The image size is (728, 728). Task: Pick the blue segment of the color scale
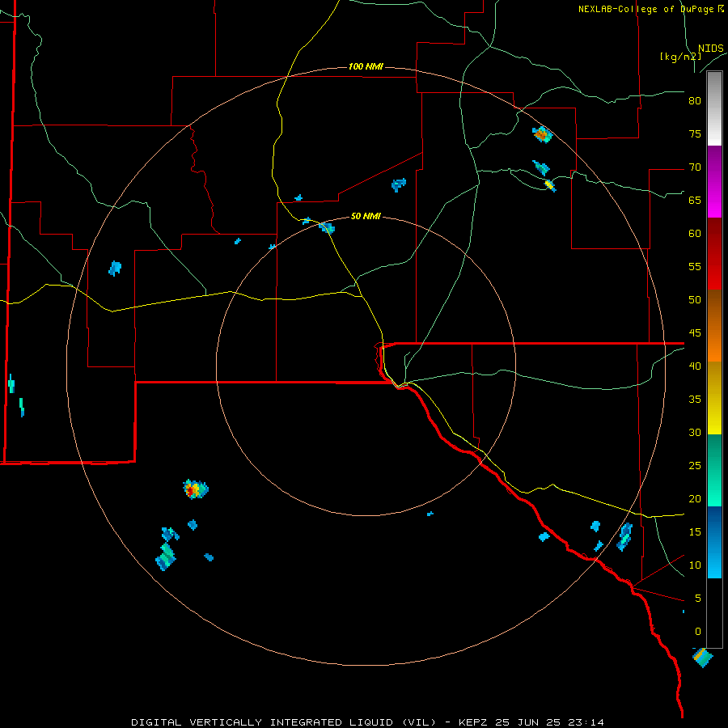[714, 542]
